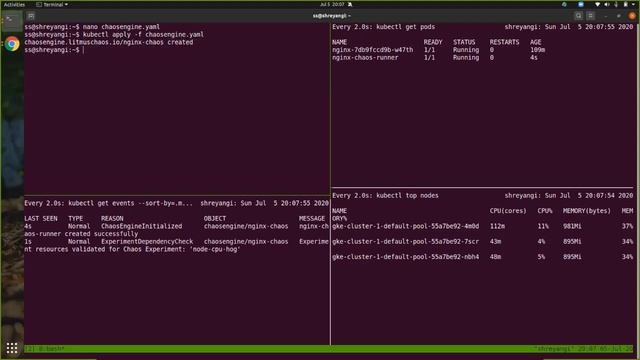
Task: Click the 48m CPU cores value
Action: [495, 257]
